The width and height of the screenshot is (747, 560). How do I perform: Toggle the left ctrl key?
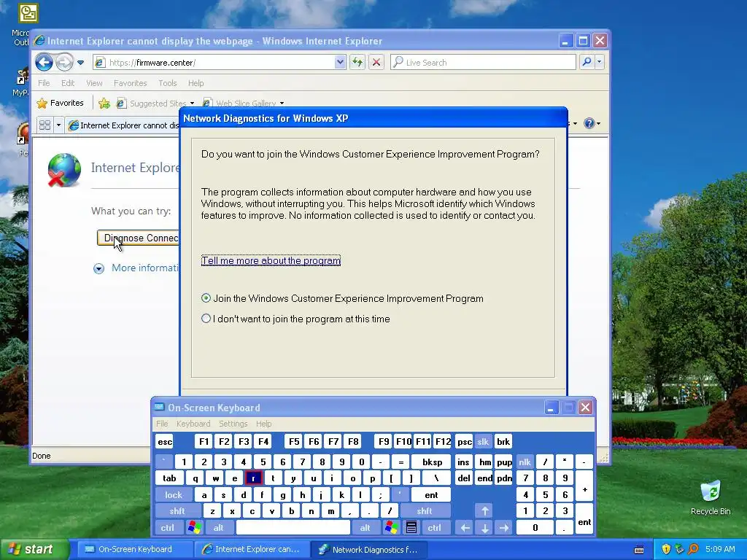[x=167, y=528]
